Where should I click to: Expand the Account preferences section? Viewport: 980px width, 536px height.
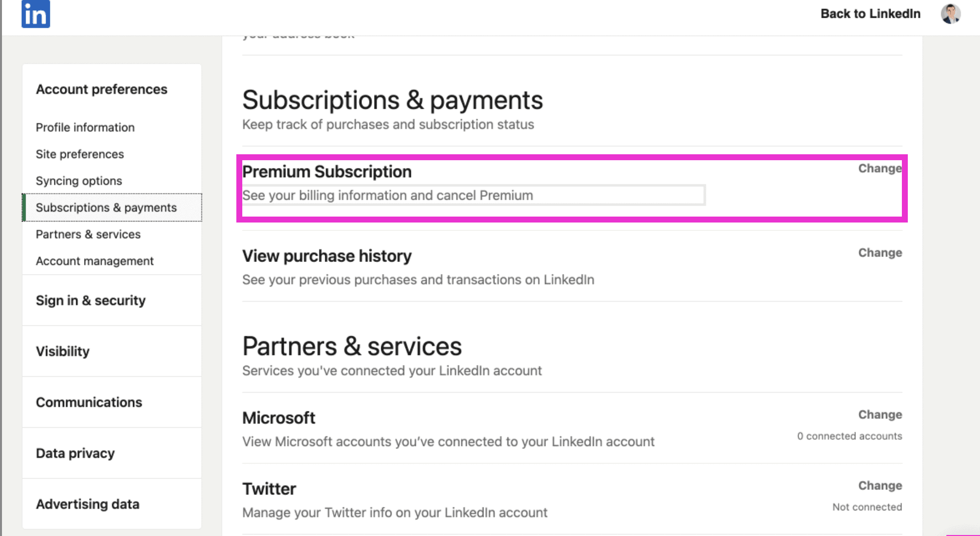click(x=101, y=89)
